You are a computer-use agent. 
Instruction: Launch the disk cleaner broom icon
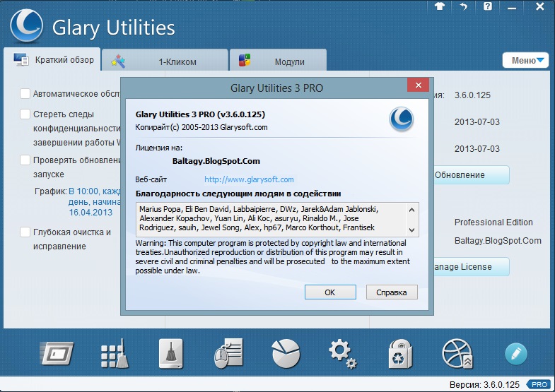(169, 352)
